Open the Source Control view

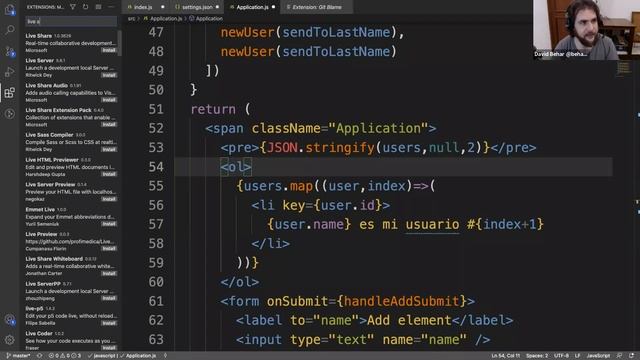point(10,51)
